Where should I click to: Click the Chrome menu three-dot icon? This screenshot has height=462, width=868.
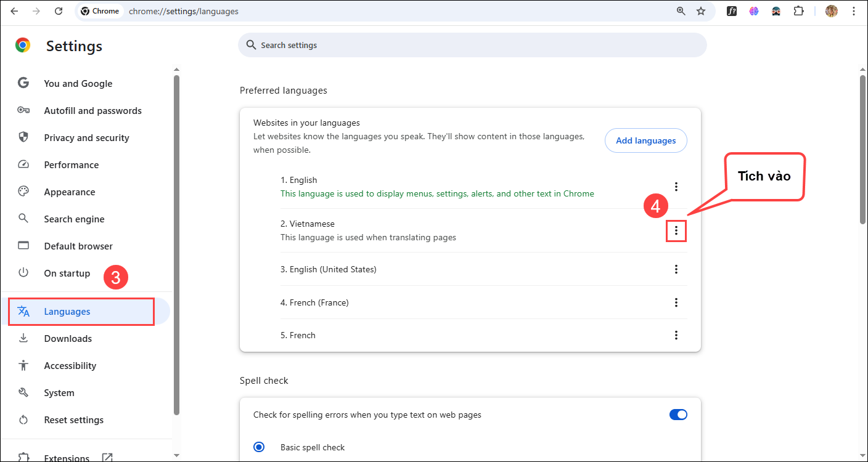853,11
